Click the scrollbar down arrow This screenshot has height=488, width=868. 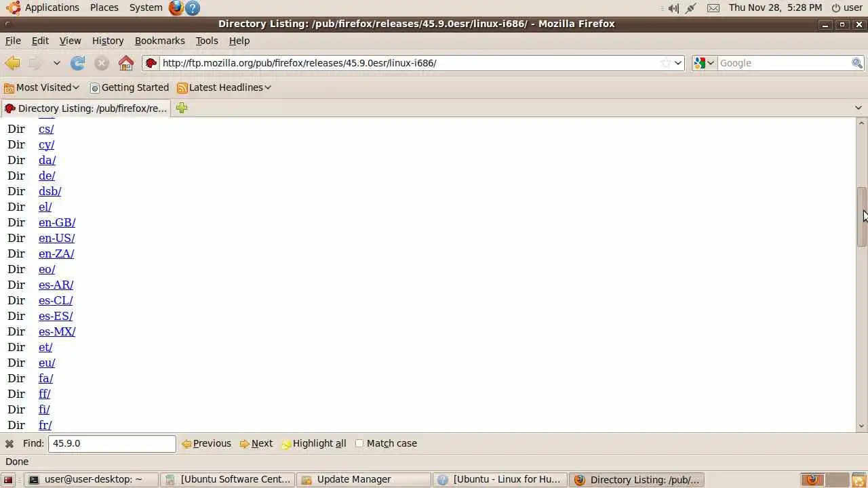point(861,426)
